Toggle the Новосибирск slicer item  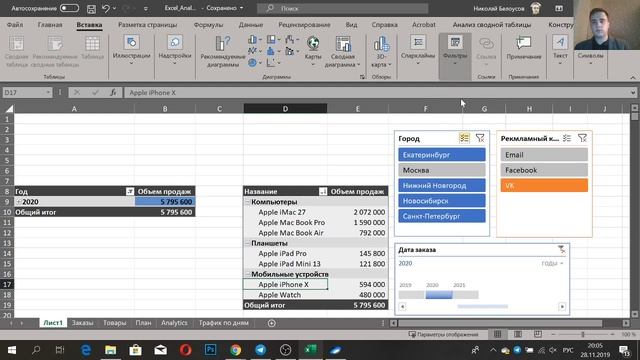[x=442, y=201]
